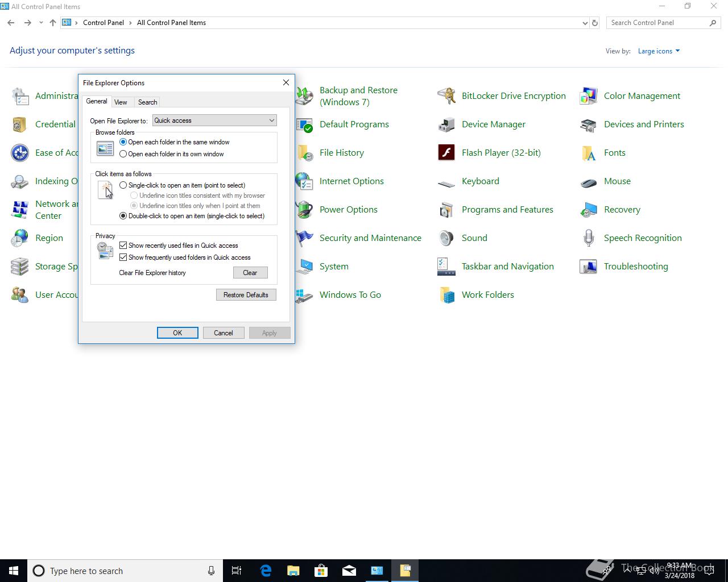Image resolution: width=728 pixels, height=582 pixels.
Task: Open Microsoft Edge from the taskbar
Action: [x=266, y=571]
